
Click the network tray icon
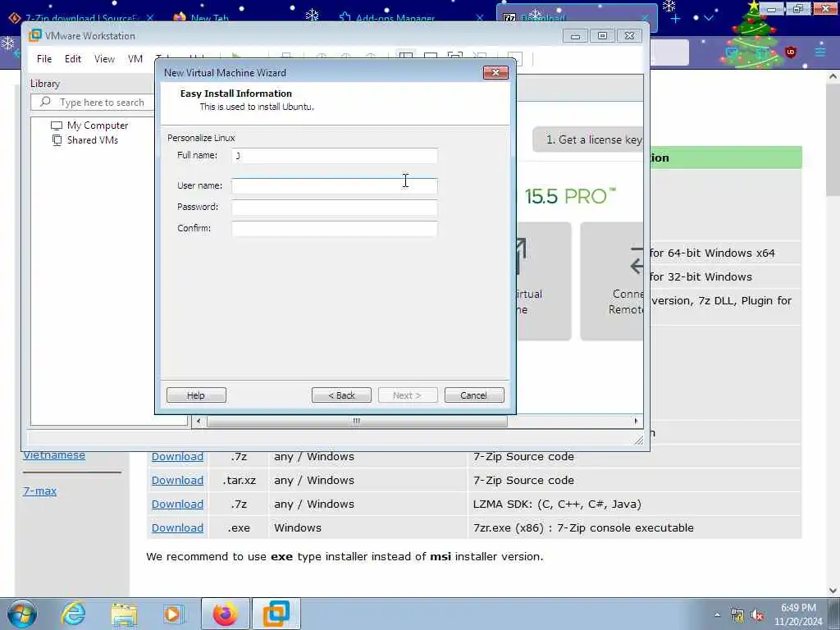(x=737, y=615)
